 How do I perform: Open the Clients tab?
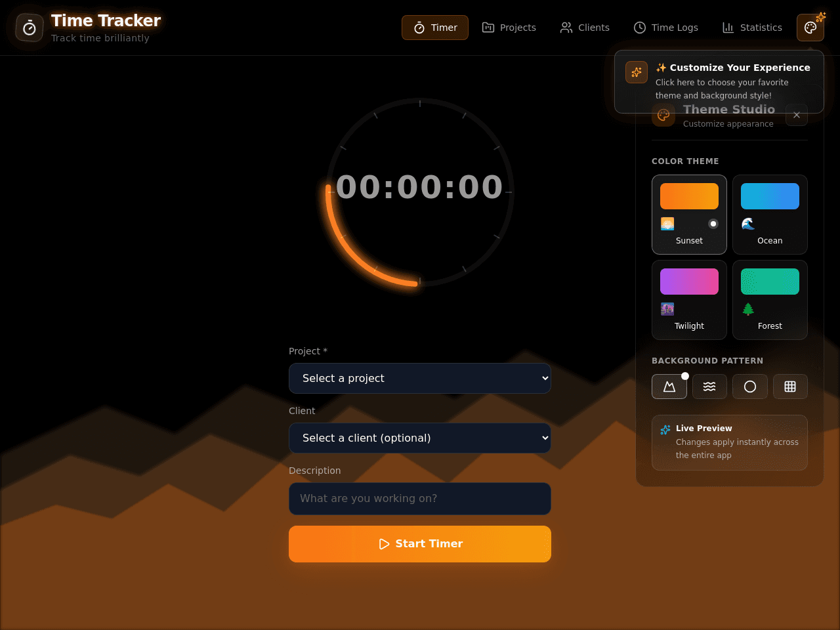point(585,28)
